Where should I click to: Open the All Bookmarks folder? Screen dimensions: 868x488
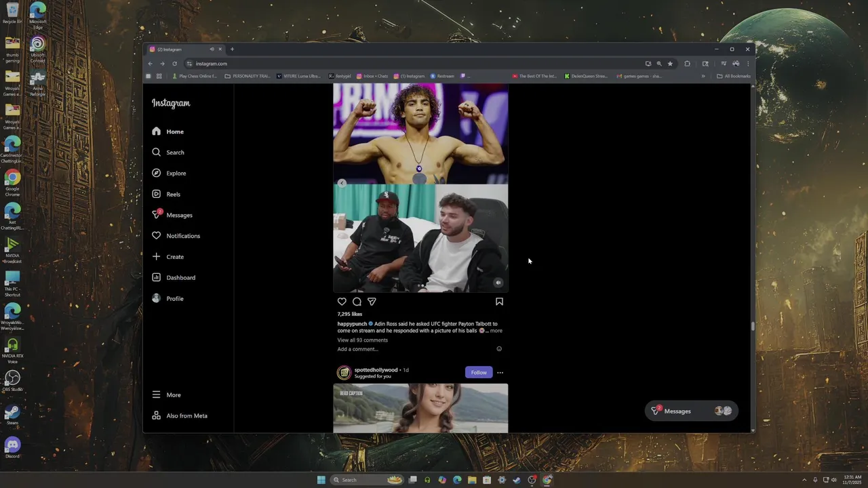(734, 76)
